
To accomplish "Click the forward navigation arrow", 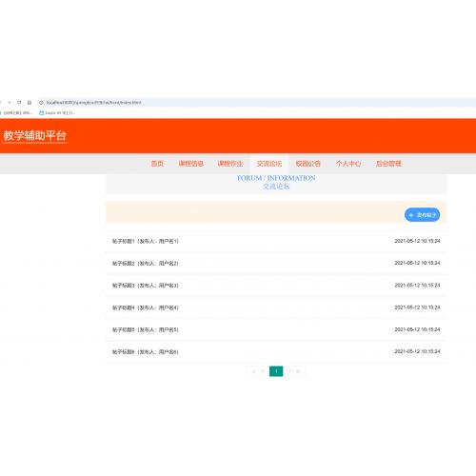I will point(10,102).
